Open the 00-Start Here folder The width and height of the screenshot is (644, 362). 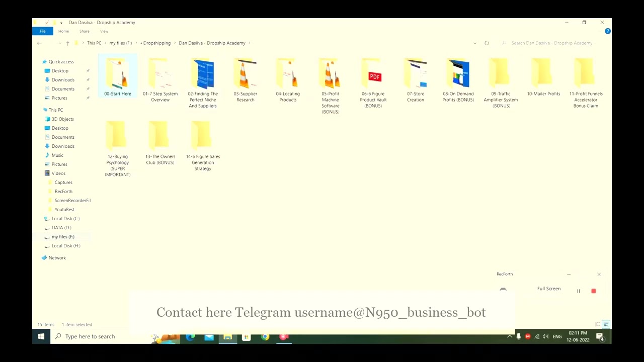[x=117, y=76]
